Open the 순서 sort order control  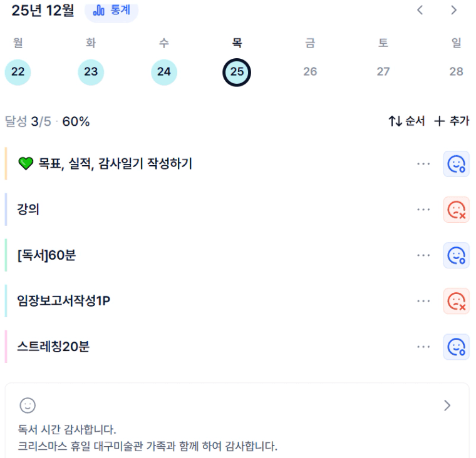(x=406, y=121)
